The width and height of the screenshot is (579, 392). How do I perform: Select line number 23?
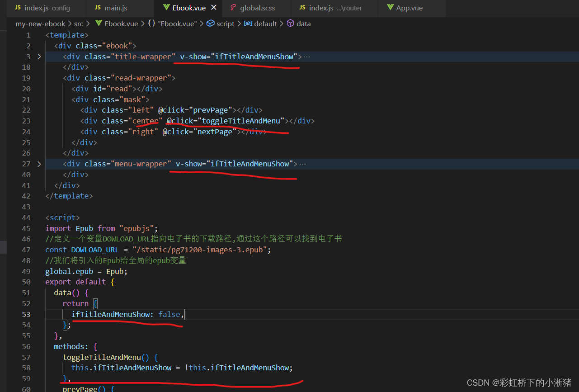(26, 121)
